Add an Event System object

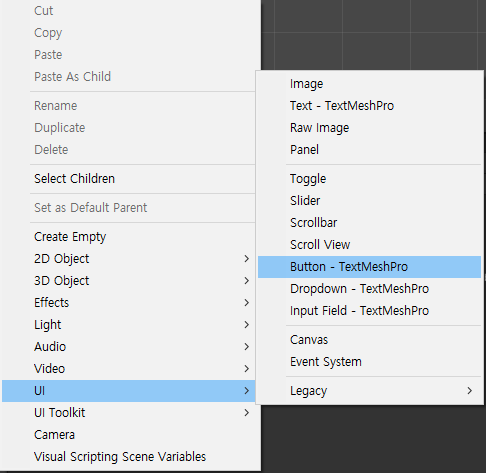tap(369, 362)
